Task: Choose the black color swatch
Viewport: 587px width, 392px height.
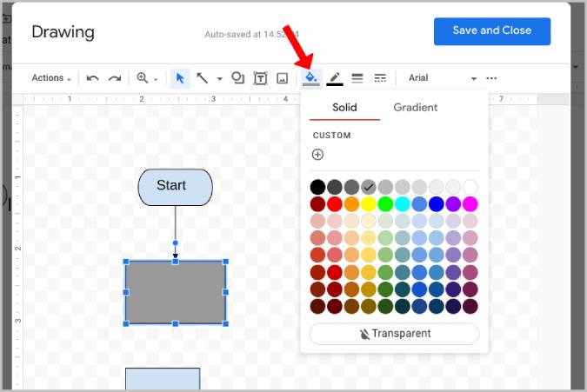Action: pos(317,187)
